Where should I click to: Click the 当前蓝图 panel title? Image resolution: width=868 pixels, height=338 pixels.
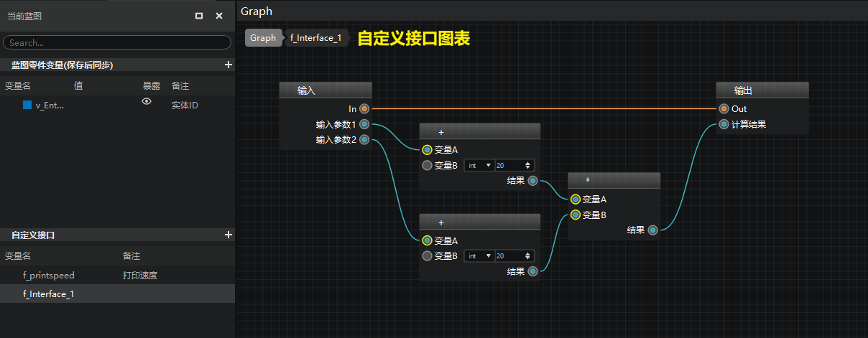point(24,16)
